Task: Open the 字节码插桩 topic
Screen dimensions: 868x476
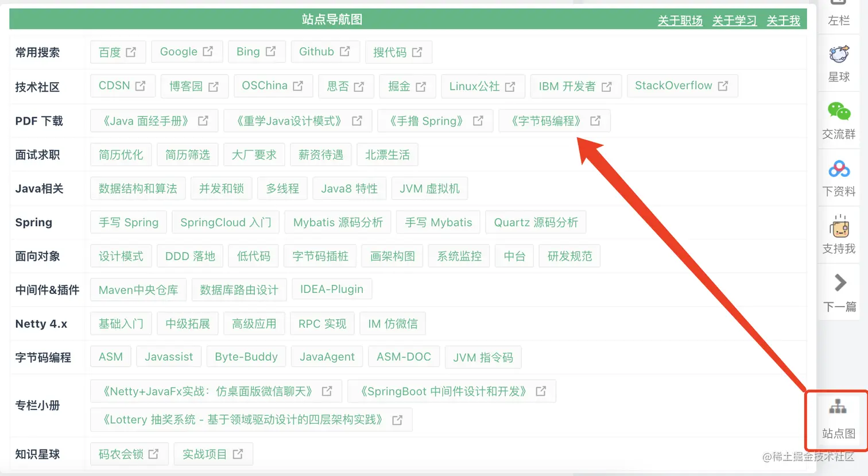Action: coord(320,256)
